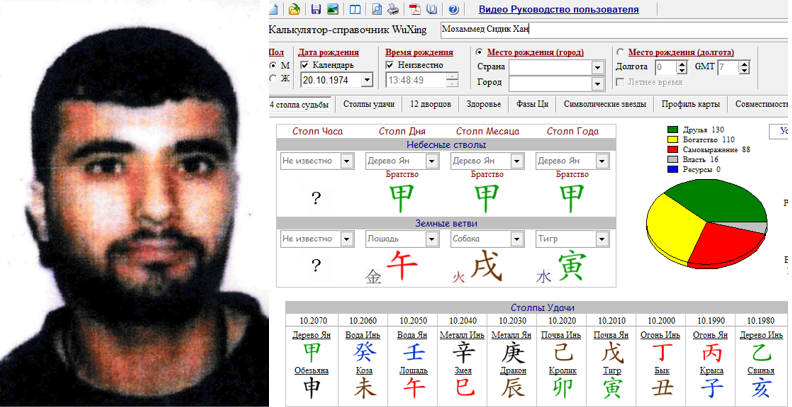Click the gray Власть legend swatch

click(672, 160)
